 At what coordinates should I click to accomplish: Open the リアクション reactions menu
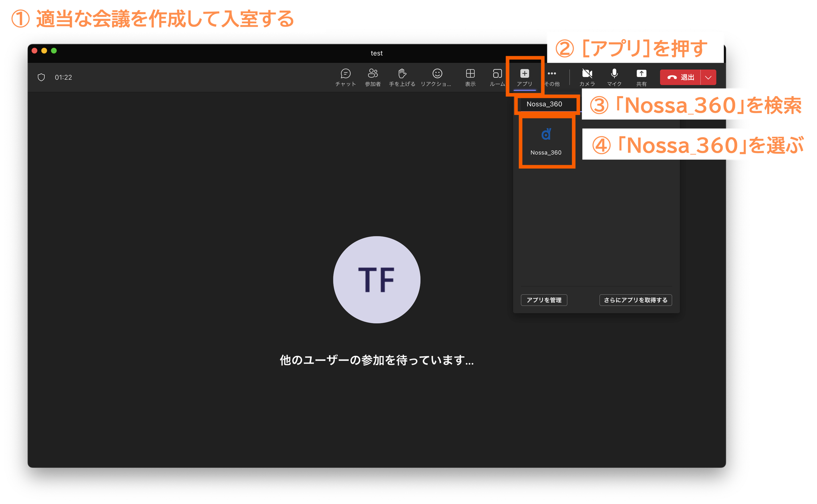(437, 77)
